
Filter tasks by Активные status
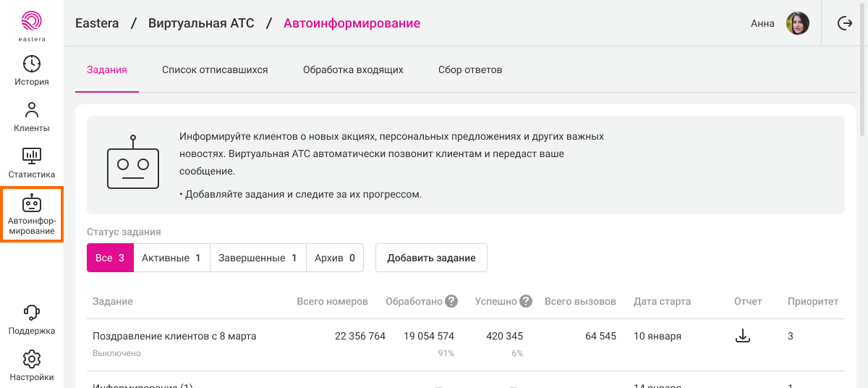coord(171,258)
